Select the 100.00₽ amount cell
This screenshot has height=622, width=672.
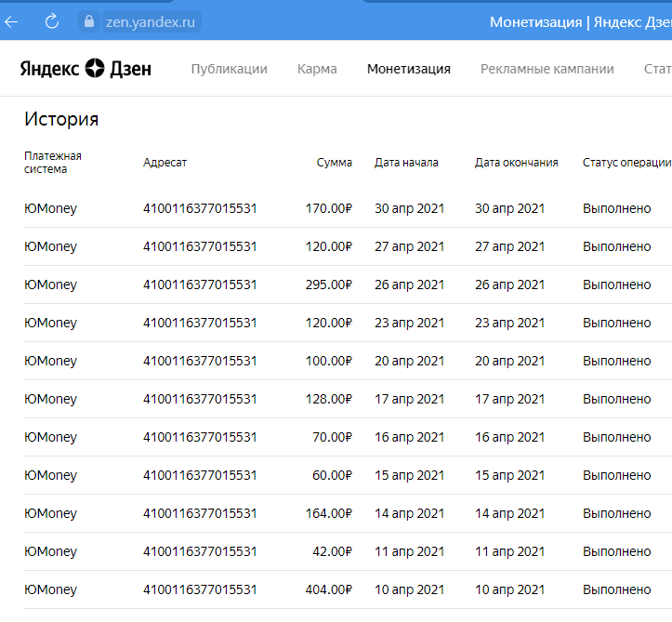coord(329,362)
